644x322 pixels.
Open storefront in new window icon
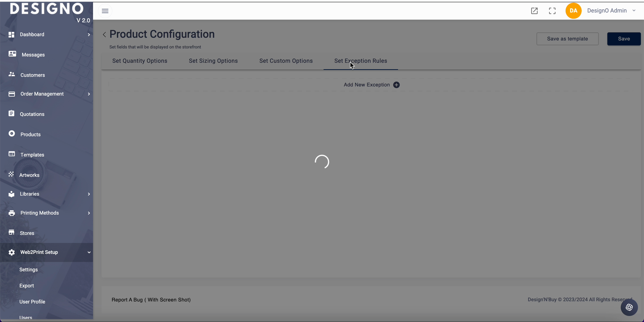[534, 11]
